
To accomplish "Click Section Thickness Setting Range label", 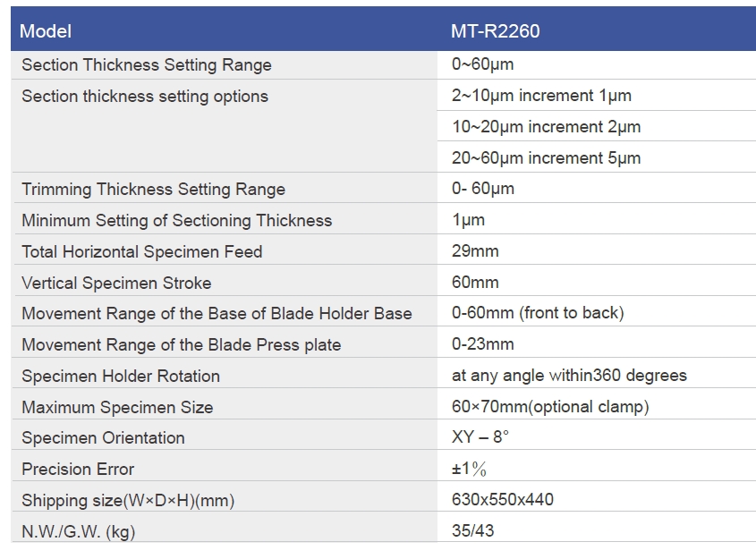I will pyautogui.click(x=147, y=64).
